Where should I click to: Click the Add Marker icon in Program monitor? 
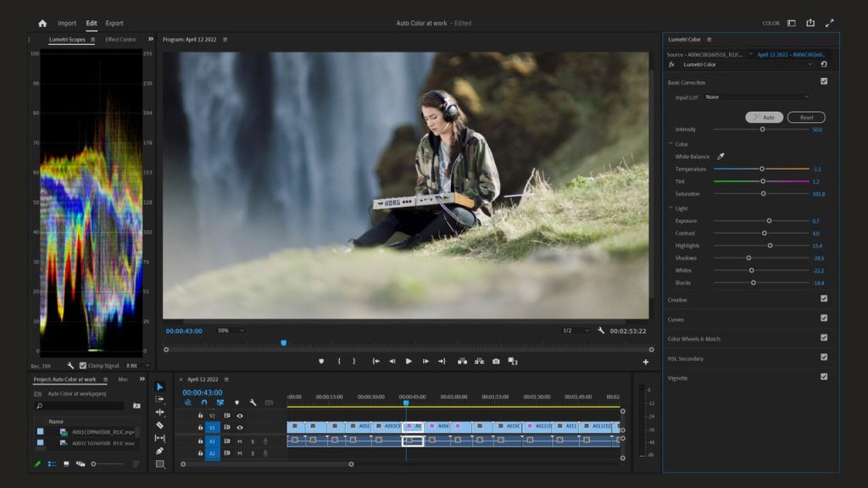322,361
